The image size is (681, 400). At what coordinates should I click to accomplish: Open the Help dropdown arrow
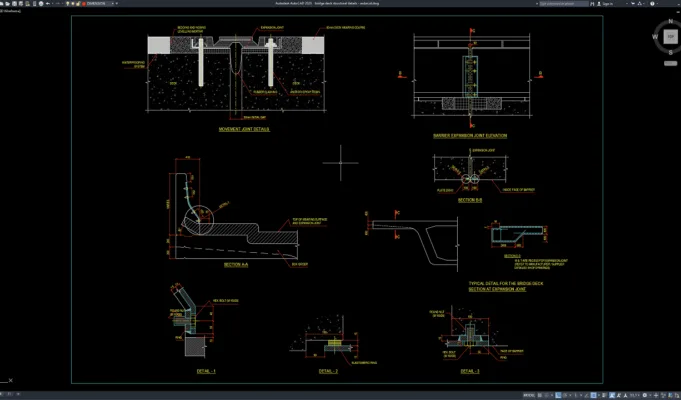657,3
